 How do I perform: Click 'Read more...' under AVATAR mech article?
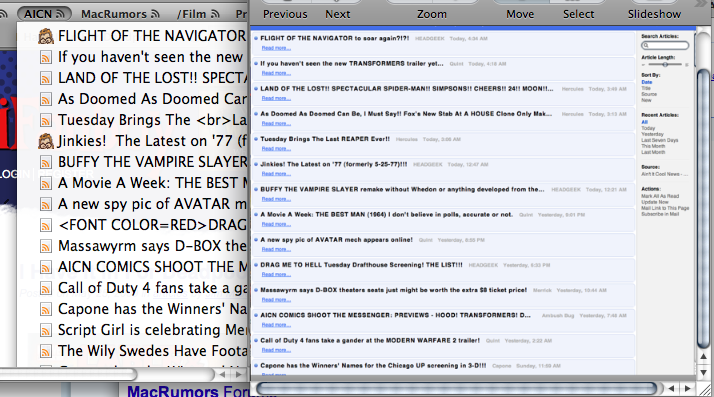[x=276, y=249]
